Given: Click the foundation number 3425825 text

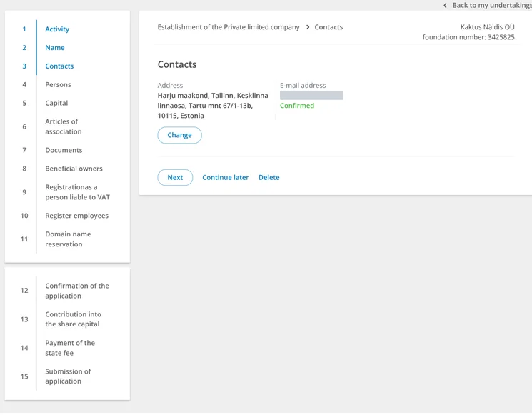Looking at the screenshot, I should pos(468,37).
